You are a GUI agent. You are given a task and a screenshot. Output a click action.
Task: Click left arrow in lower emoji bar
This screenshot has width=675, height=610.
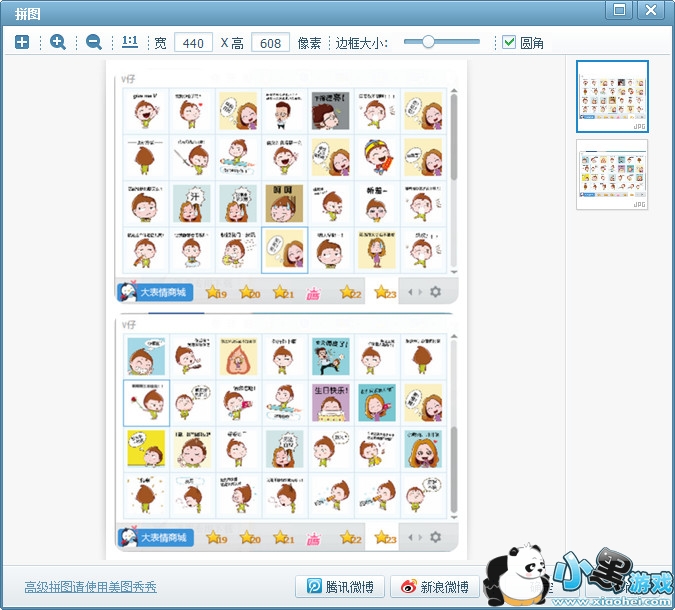point(410,537)
